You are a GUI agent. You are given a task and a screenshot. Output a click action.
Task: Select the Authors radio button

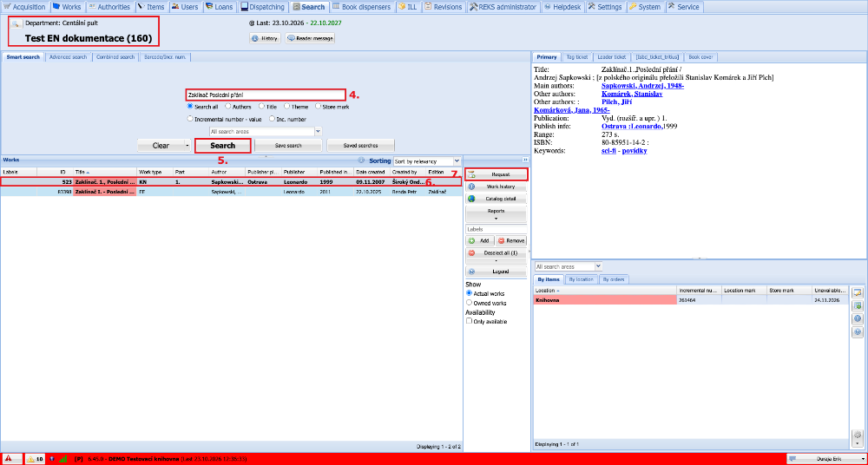[x=228, y=107]
